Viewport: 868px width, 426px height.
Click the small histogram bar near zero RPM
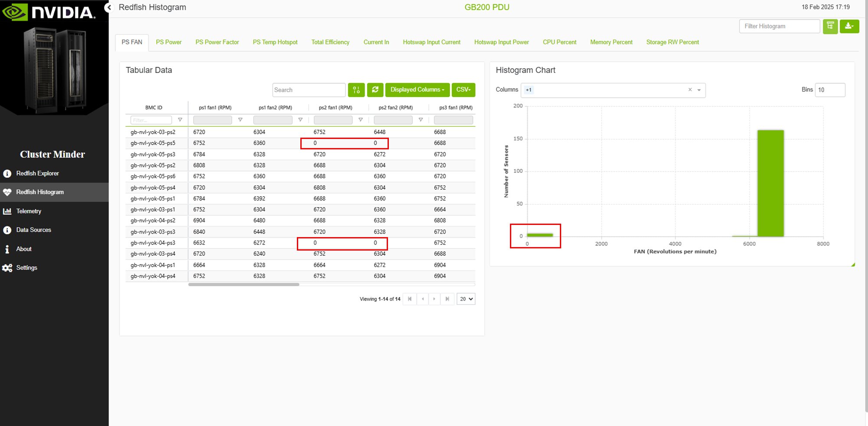click(x=540, y=235)
